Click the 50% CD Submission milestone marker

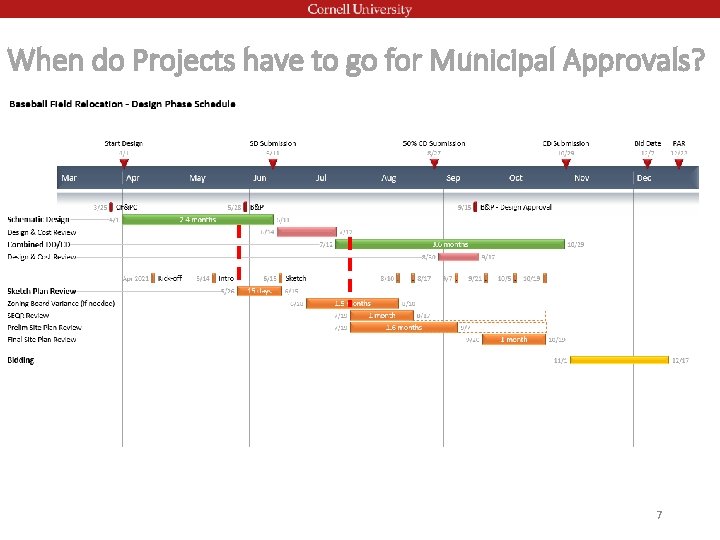(434, 163)
